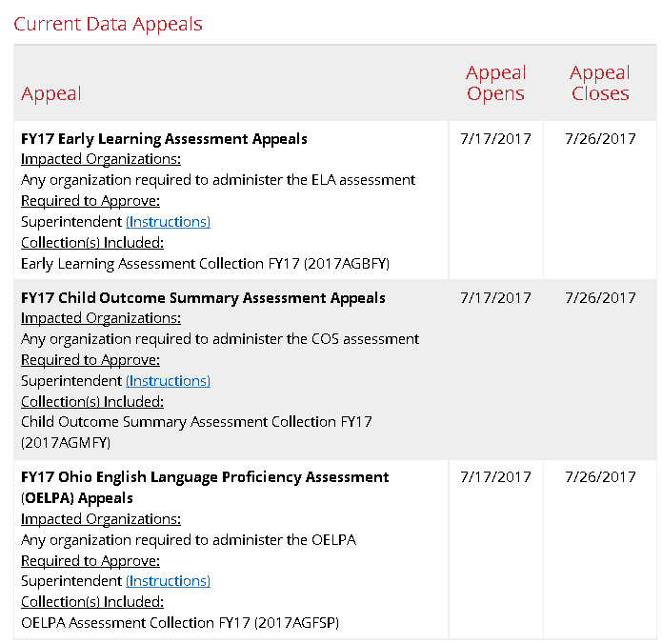
Task: Click the Child Outcome Summary Assessment Collection FY17 text
Action: coord(196,422)
